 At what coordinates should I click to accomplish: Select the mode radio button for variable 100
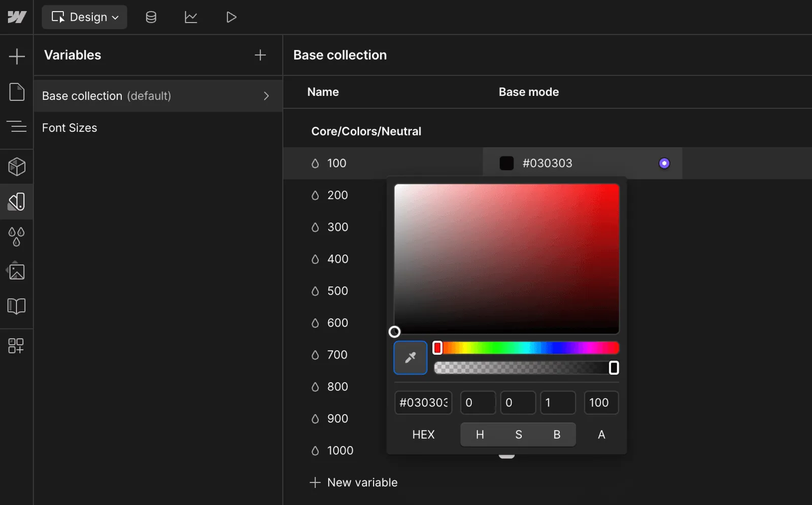pyautogui.click(x=664, y=163)
